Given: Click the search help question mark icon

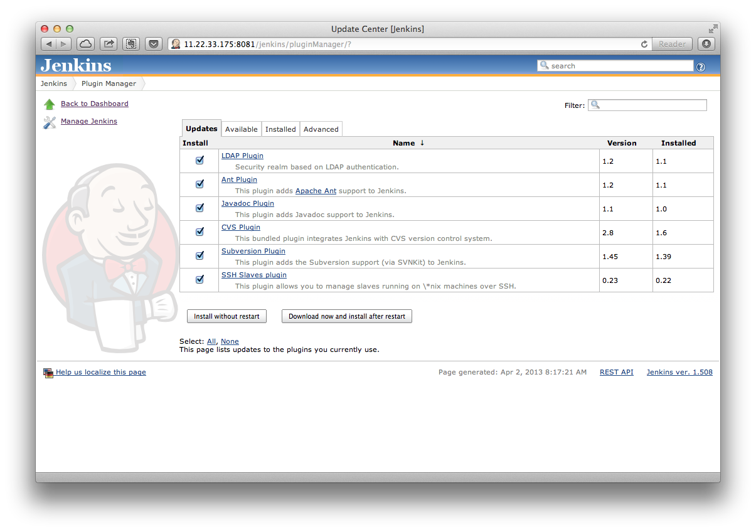Looking at the screenshot, I should [701, 66].
